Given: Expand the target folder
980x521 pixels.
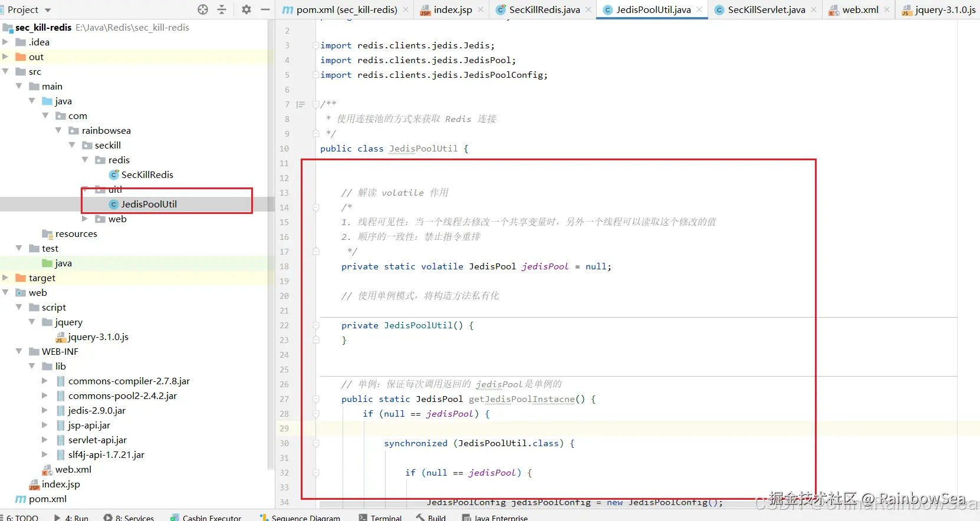Looking at the screenshot, I should [5, 278].
